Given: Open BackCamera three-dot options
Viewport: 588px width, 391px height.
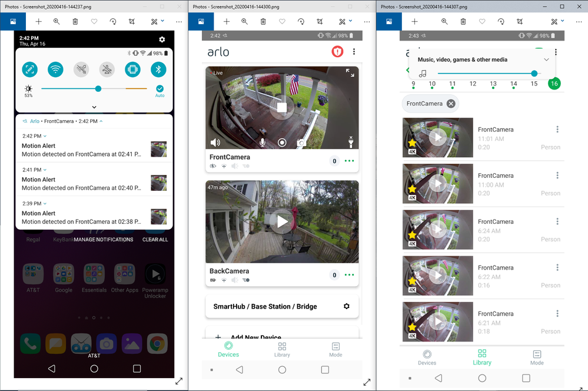Looking at the screenshot, I should 349,274.
